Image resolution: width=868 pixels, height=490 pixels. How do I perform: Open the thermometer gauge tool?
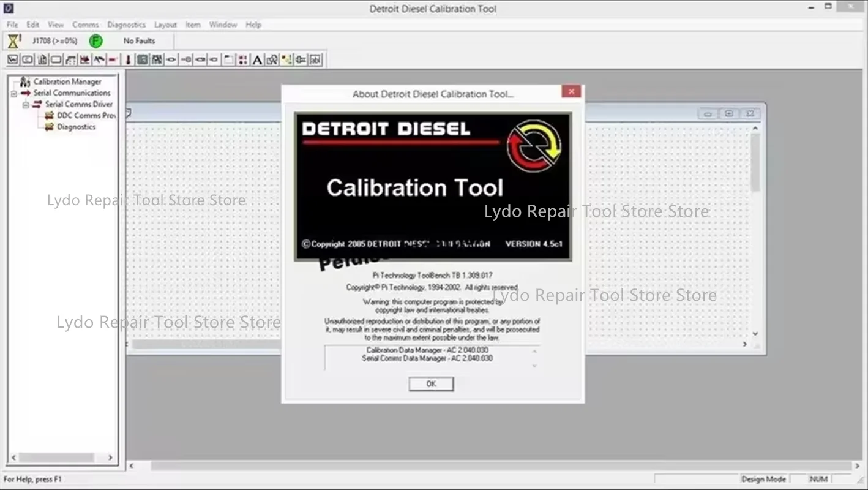[127, 59]
